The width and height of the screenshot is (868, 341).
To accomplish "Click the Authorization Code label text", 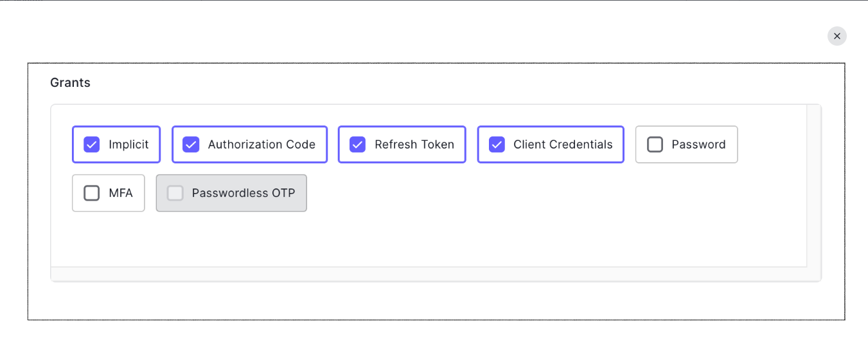I will point(261,145).
